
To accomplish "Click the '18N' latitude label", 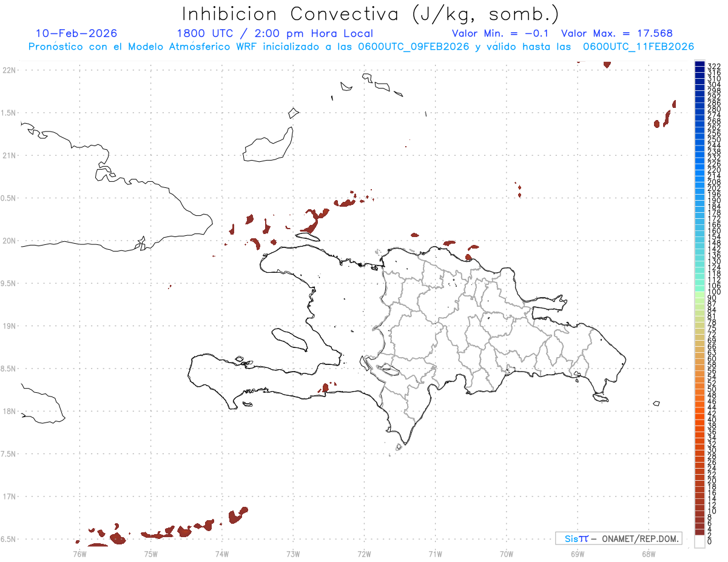I will [x=9, y=411].
